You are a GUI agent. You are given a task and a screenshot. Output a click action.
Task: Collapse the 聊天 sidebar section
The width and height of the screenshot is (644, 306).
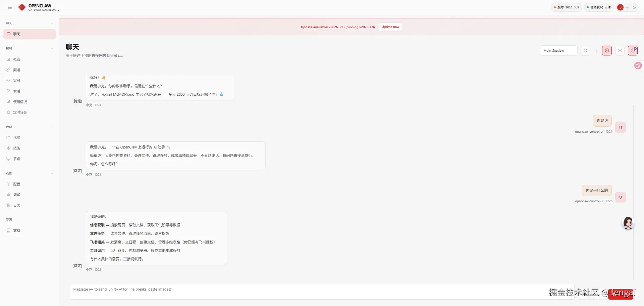pos(30,23)
